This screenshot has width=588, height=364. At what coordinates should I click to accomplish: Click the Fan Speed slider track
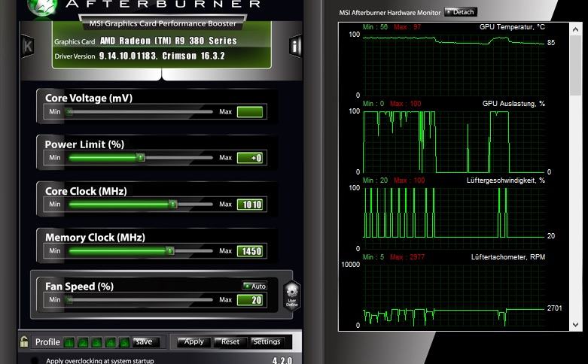[x=141, y=299]
